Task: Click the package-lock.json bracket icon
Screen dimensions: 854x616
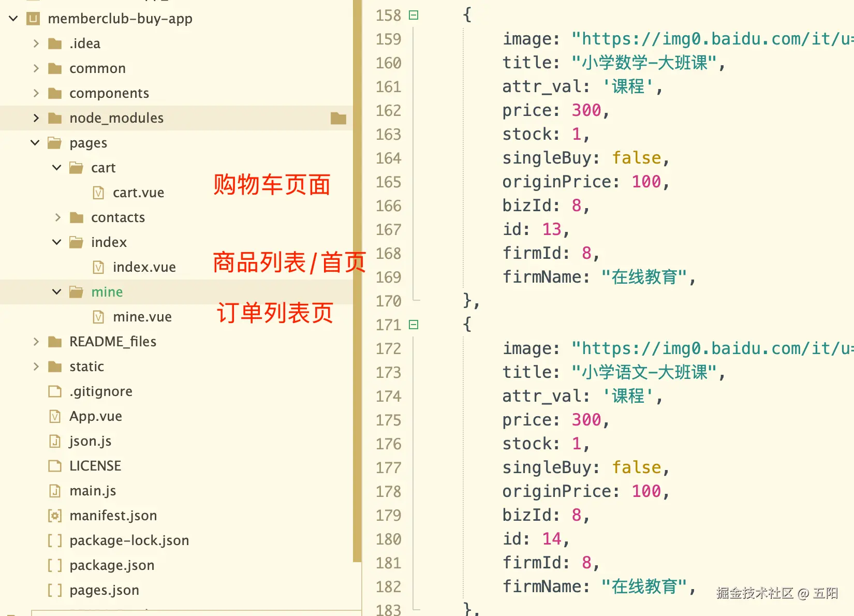Action: pos(55,540)
